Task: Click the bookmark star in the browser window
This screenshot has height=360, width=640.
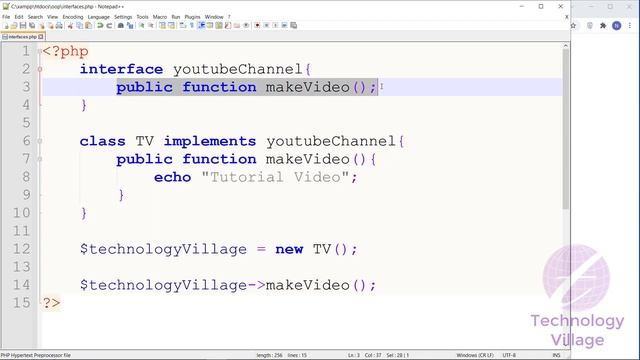Action: pos(573,25)
